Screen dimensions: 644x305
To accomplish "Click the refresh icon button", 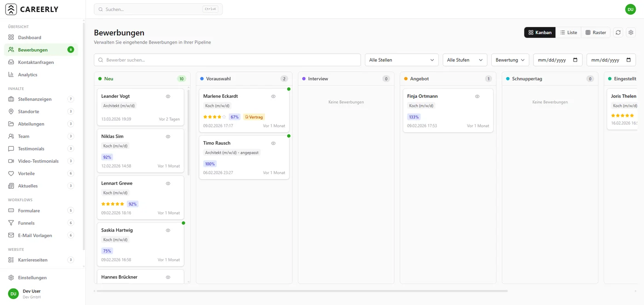I will 618,33.
